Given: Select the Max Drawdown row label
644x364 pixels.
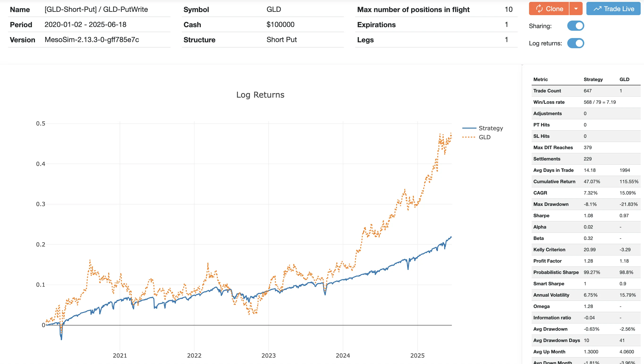Looking at the screenshot, I should coord(551,204).
